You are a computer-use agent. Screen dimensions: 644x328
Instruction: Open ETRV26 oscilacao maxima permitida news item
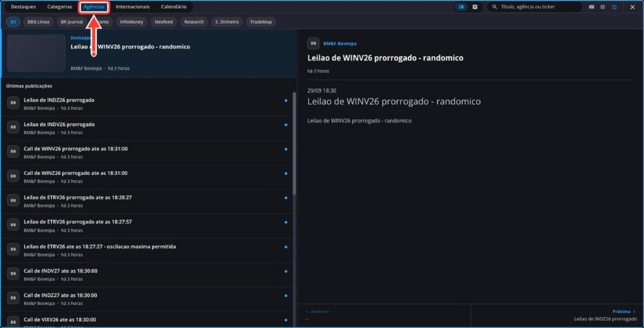coord(147,250)
